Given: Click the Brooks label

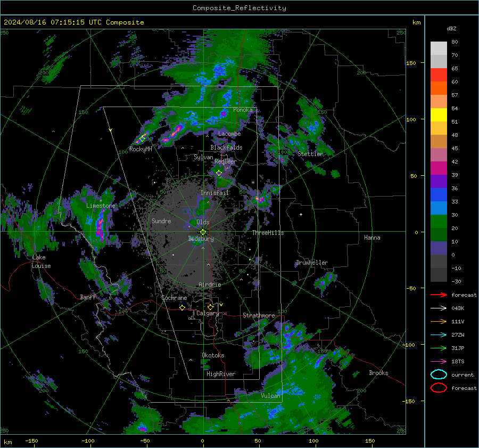Looking at the screenshot, I should click(378, 373).
